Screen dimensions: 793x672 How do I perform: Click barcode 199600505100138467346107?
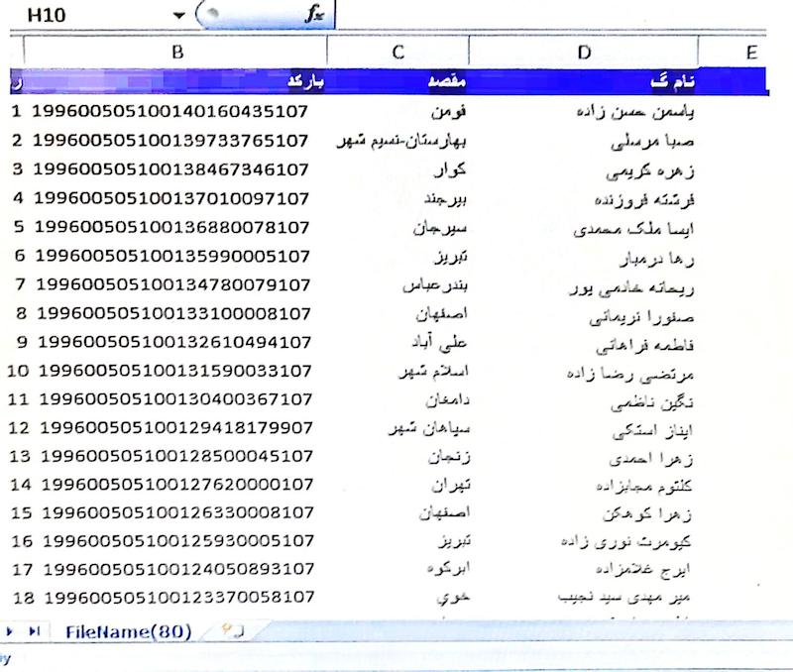pyautogui.click(x=170, y=169)
